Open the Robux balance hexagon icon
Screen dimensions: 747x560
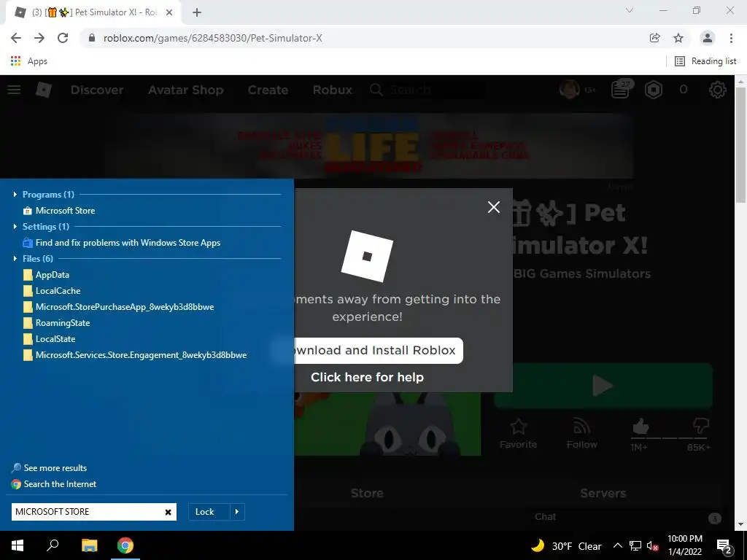pos(654,90)
